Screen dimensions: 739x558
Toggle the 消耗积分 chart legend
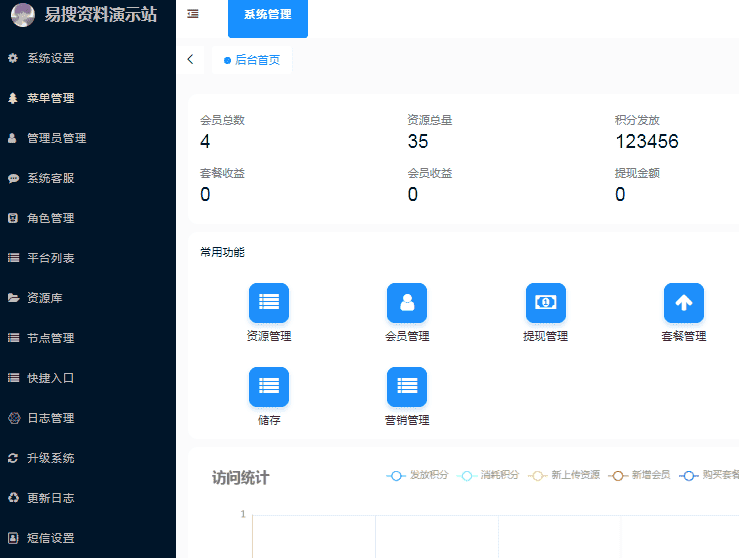[x=488, y=475]
